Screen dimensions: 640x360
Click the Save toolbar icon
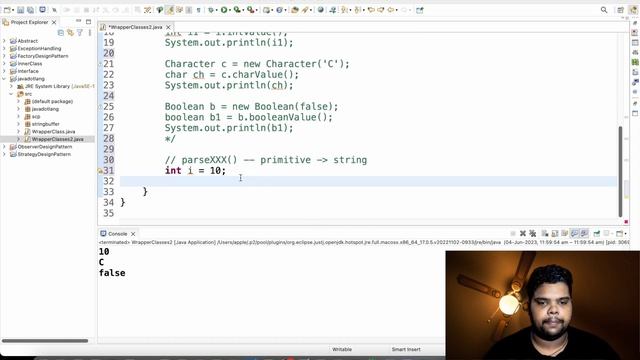pyautogui.click(x=20, y=10)
